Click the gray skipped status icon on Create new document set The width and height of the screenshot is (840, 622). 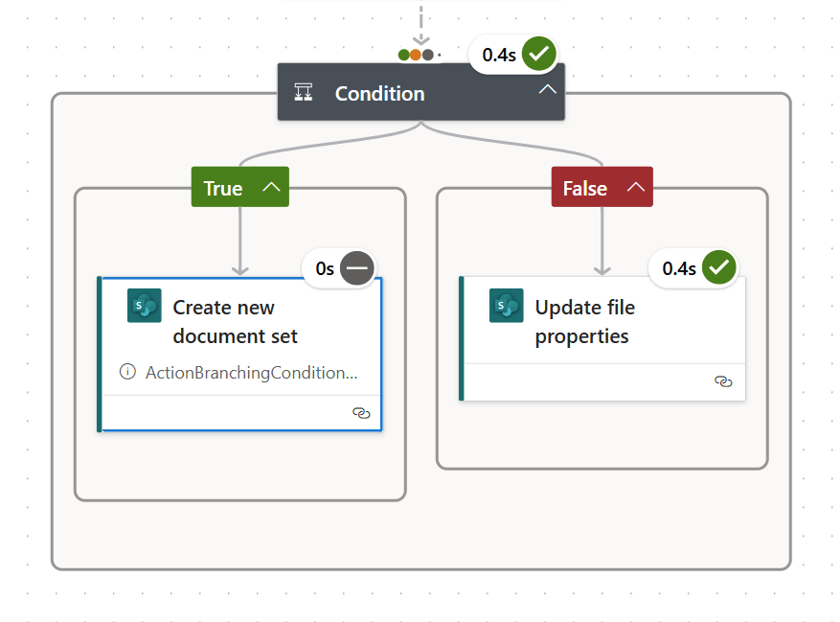pyautogui.click(x=356, y=268)
